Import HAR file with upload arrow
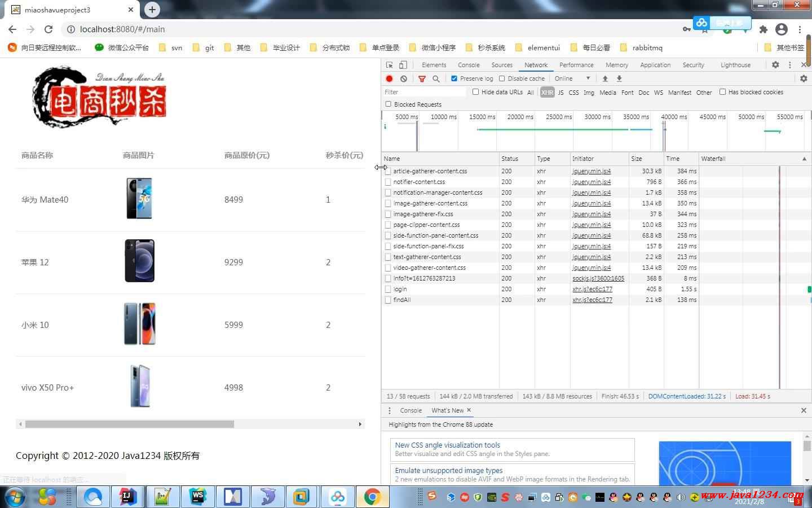Screen dimensions: 812x508 tap(605, 78)
